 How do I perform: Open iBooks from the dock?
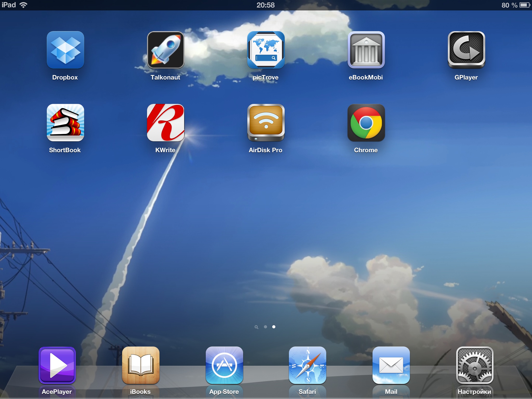(141, 365)
